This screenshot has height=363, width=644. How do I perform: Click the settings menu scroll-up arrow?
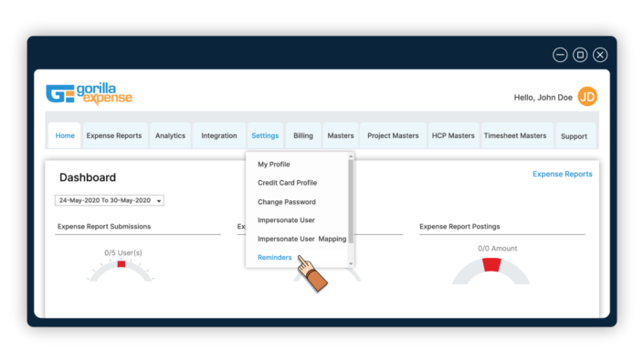[x=351, y=156]
